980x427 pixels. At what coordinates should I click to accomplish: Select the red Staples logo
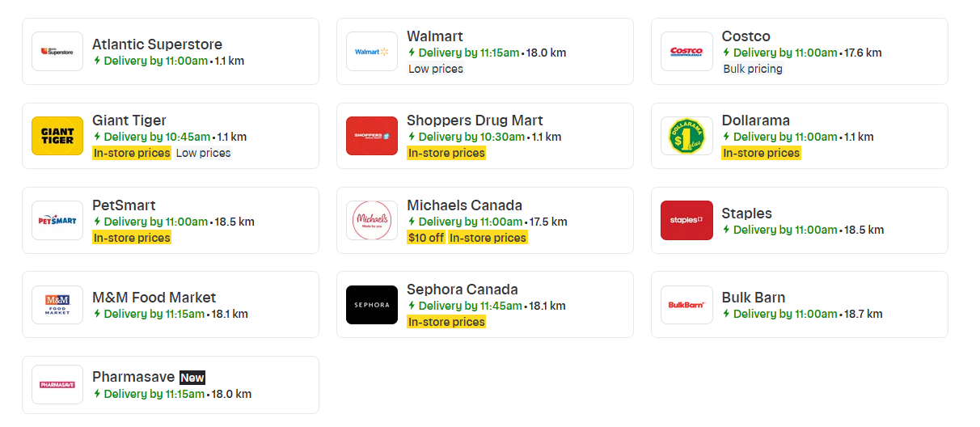(686, 220)
